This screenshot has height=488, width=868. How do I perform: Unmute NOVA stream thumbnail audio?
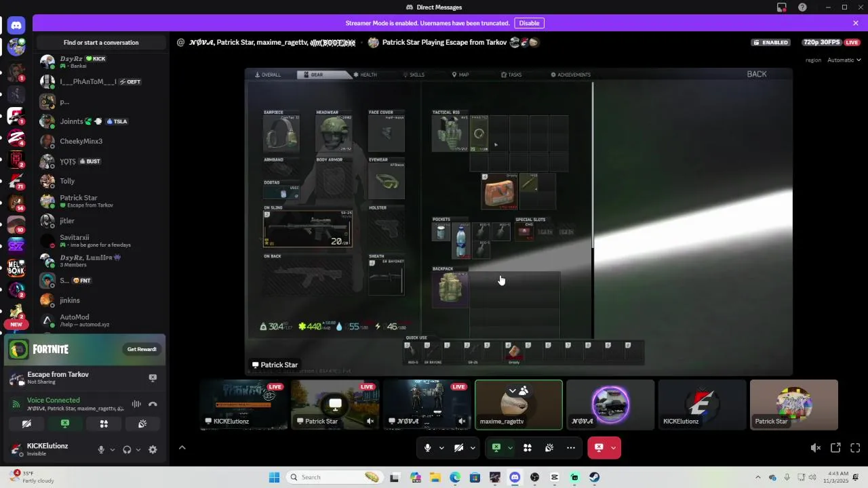coord(462,421)
